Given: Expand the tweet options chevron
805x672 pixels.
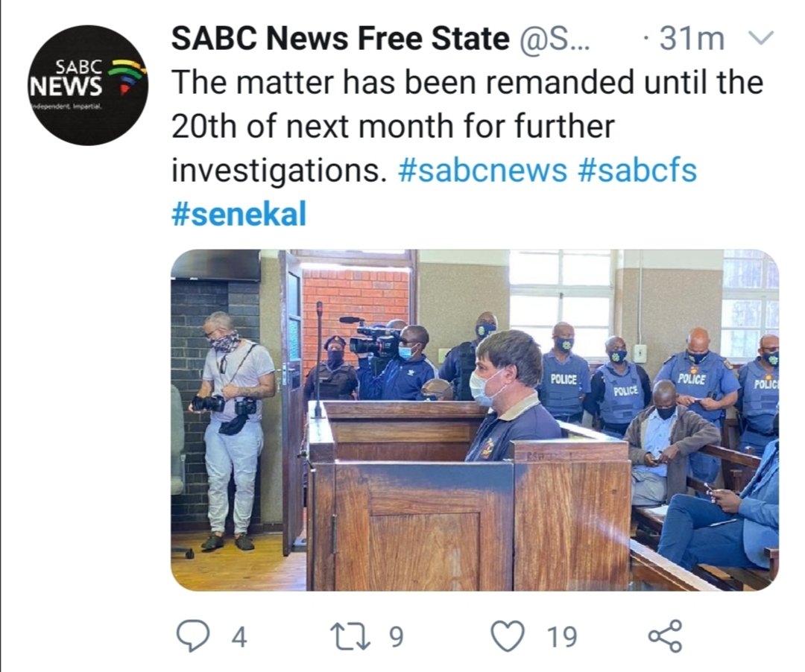Looking at the screenshot, I should tap(759, 38).
